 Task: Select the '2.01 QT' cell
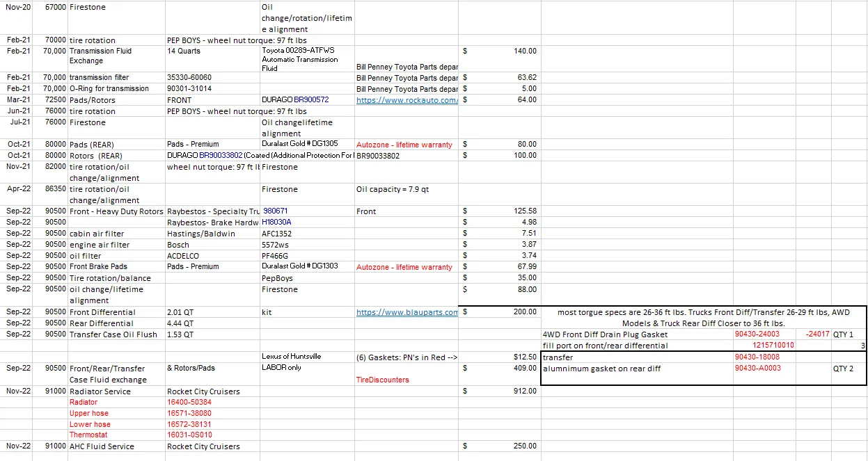[x=212, y=312]
